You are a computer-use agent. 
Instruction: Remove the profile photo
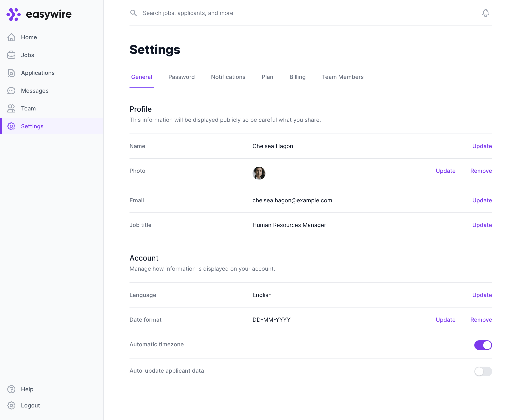click(x=481, y=171)
